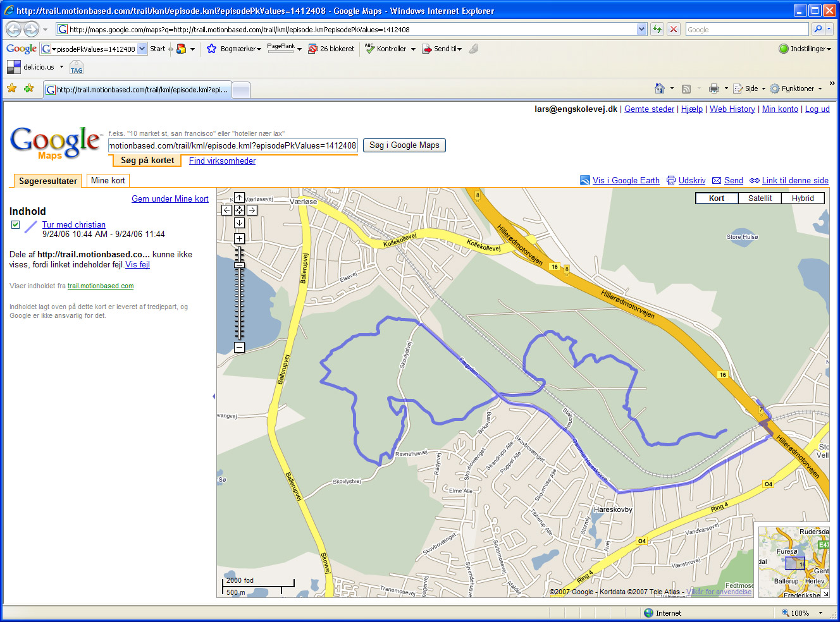Screen dimensions: 840x622
Task: Pan the map down with the arrow
Action: (239, 223)
